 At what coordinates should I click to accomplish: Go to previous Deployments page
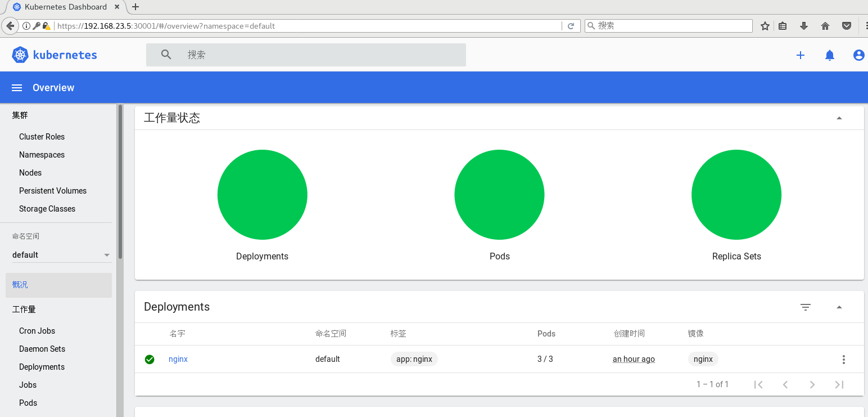785,384
